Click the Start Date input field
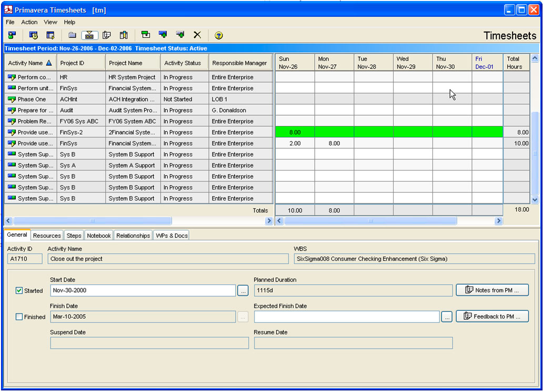 tap(143, 290)
